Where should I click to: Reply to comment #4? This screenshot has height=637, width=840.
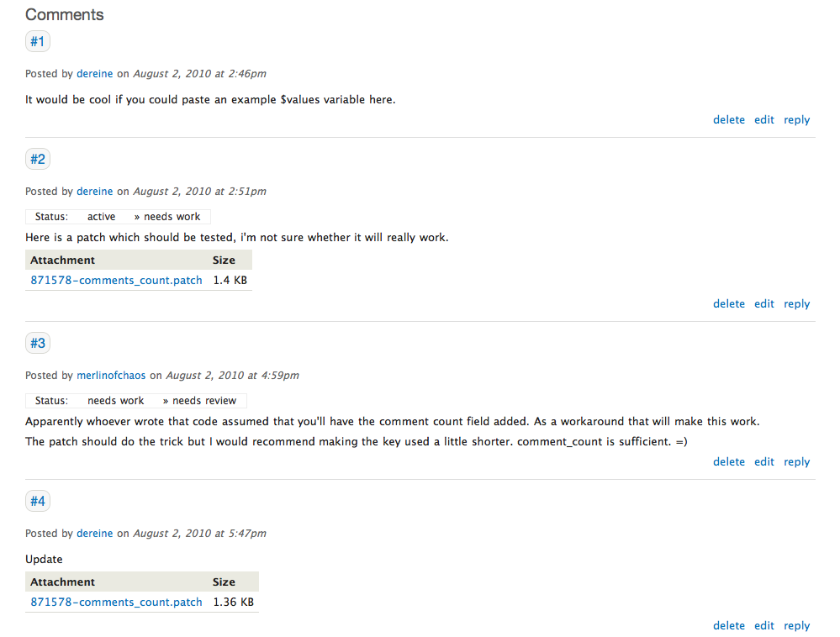click(x=796, y=626)
